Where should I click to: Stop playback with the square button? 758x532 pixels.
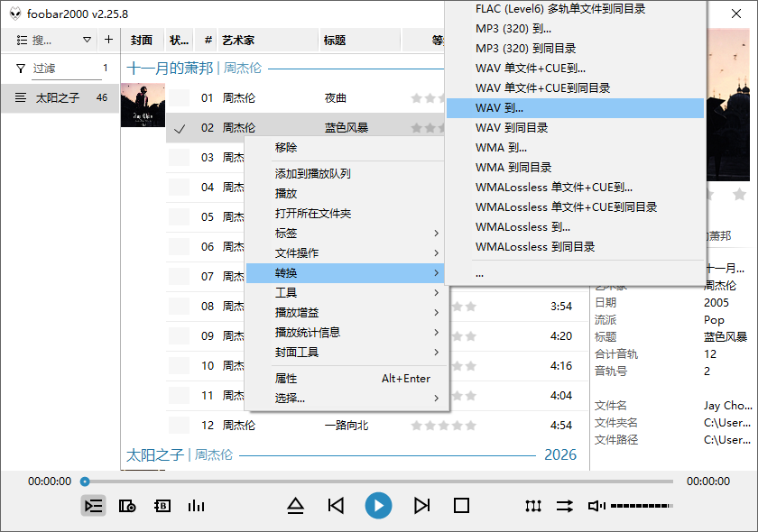tap(461, 506)
